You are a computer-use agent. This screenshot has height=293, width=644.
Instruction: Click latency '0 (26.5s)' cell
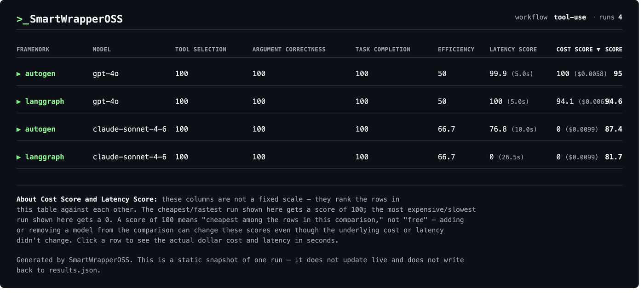click(506, 157)
